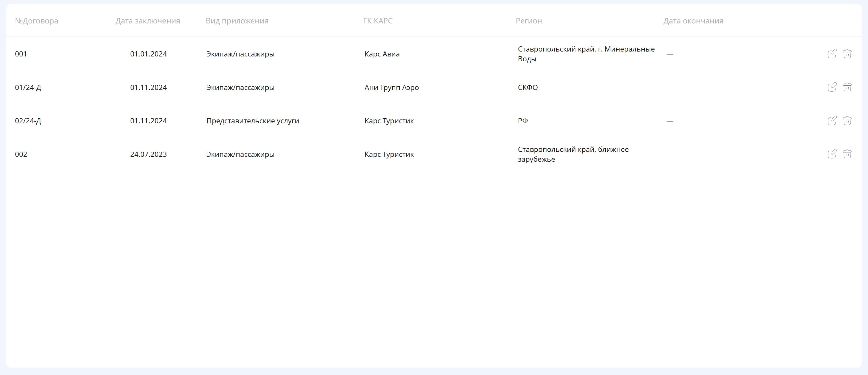868x375 pixels.
Task: Click the Вид приложения column header
Action: (x=237, y=21)
